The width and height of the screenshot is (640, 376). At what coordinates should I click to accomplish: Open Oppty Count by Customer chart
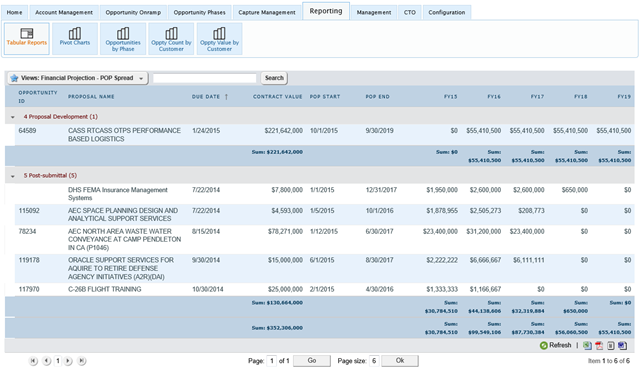171,38
